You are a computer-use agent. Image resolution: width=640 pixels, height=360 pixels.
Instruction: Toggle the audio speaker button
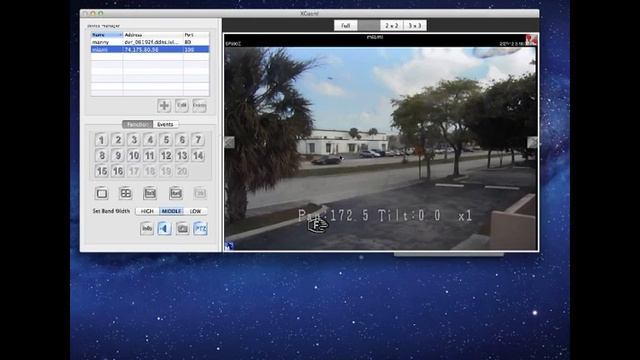tap(164, 229)
